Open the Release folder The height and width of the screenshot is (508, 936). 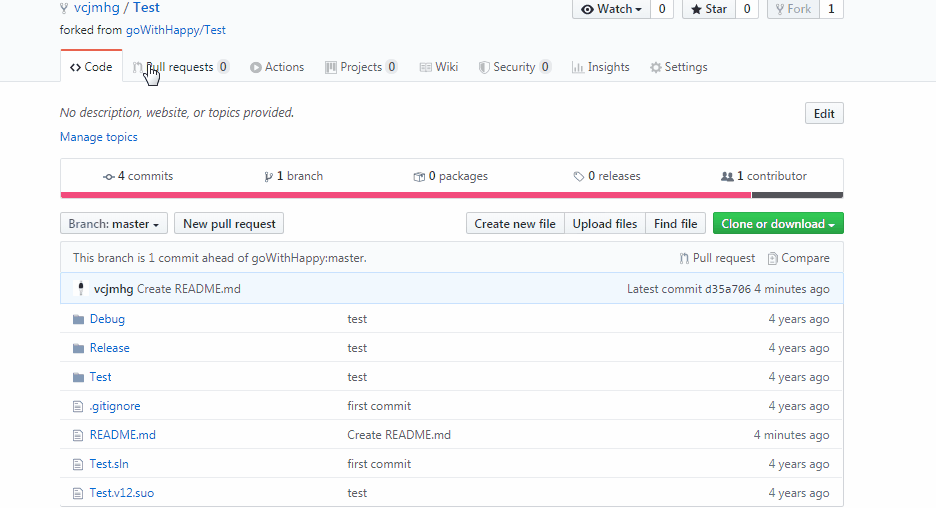coord(110,347)
